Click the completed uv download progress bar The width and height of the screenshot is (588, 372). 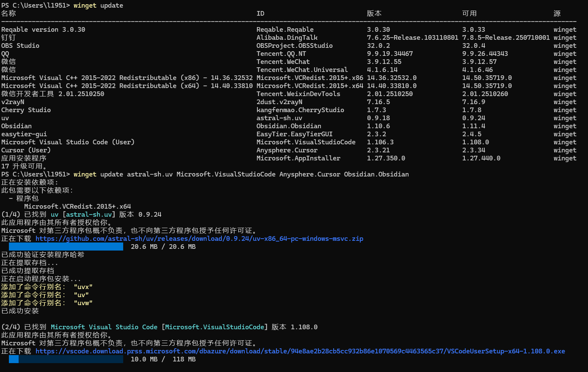(x=66, y=247)
